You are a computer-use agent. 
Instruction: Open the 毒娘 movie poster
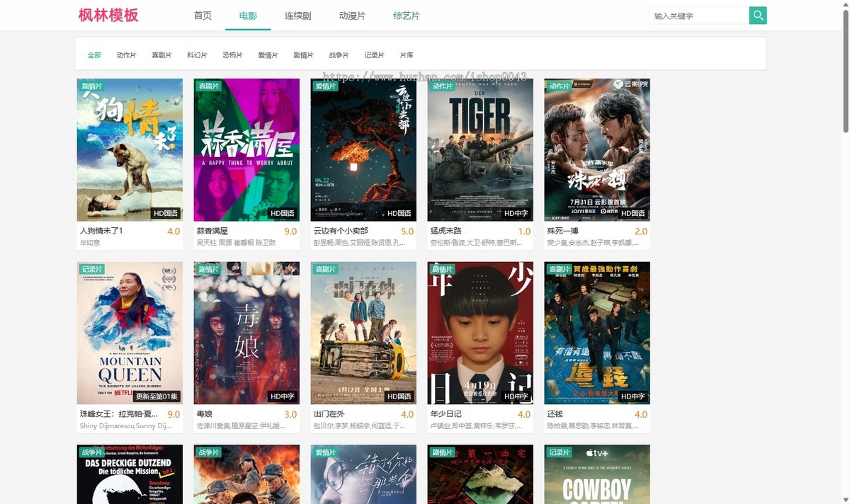(246, 333)
